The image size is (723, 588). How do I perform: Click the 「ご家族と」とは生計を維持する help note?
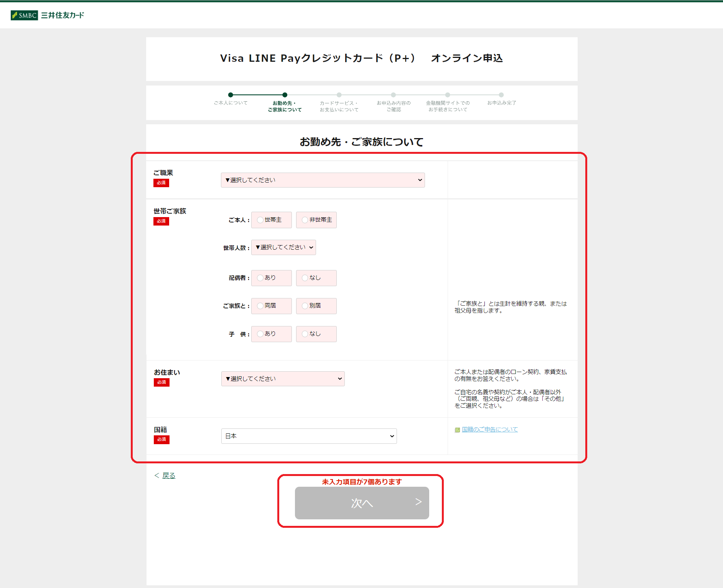coord(511,307)
